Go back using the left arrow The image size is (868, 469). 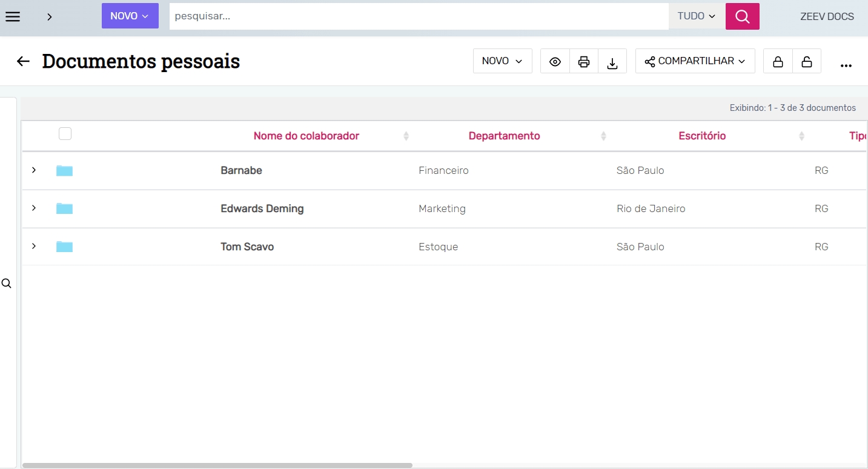pyautogui.click(x=23, y=61)
